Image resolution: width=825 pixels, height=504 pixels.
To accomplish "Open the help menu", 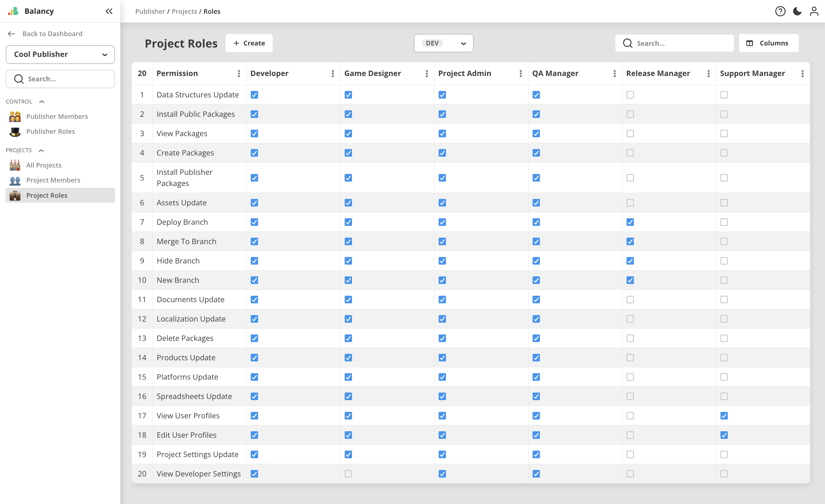I will click(780, 11).
